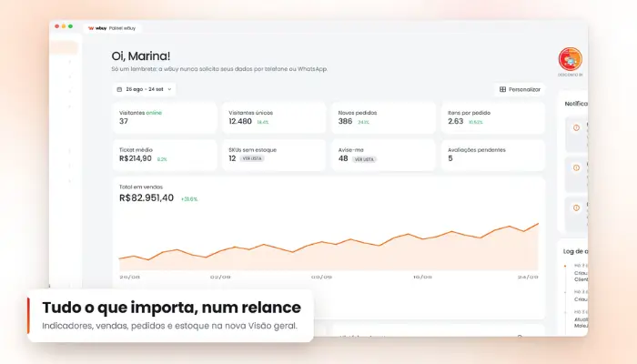637x364 pixels.
Task: Click the wBuy logo in the tab
Action: tap(97, 28)
